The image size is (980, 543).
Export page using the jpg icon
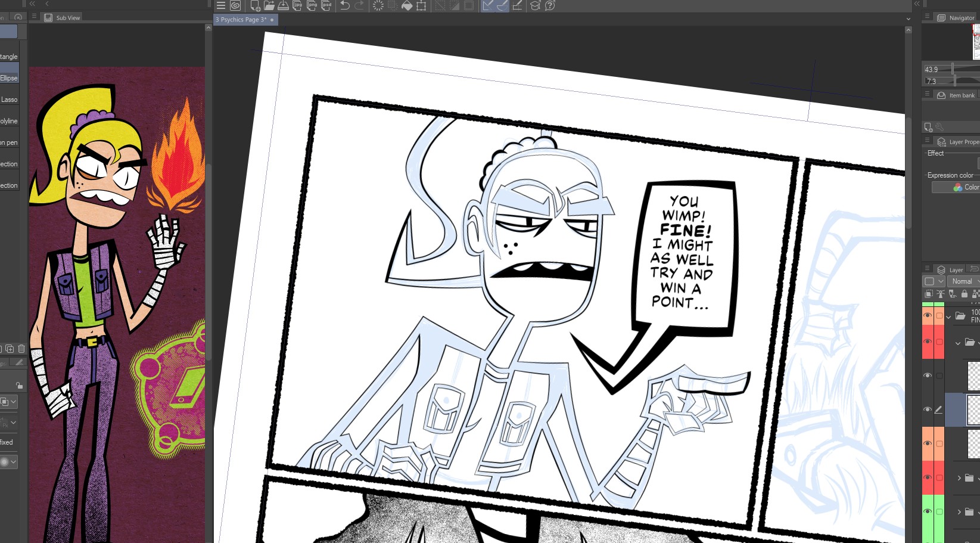point(298,6)
